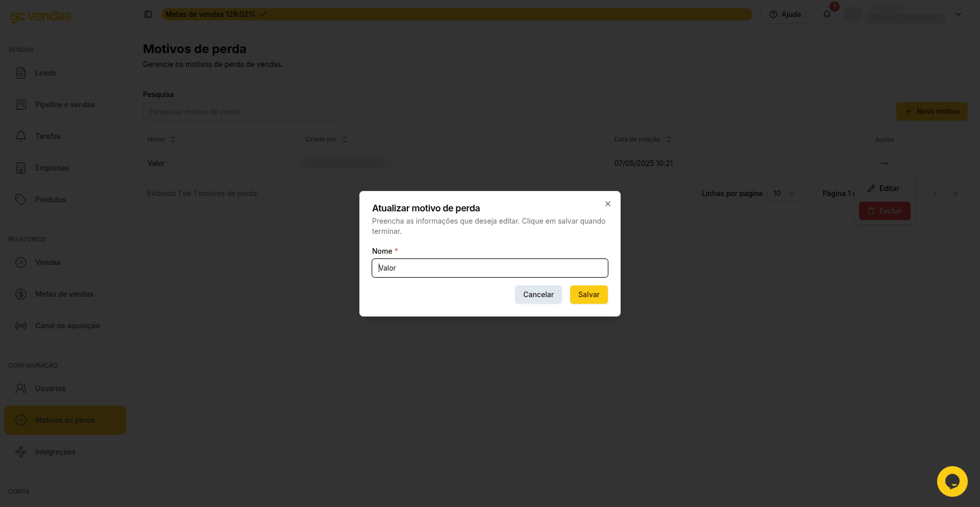Click the Empresas building icon
Image resolution: width=980 pixels, height=507 pixels.
pyautogui.click(x=21, y=168)
